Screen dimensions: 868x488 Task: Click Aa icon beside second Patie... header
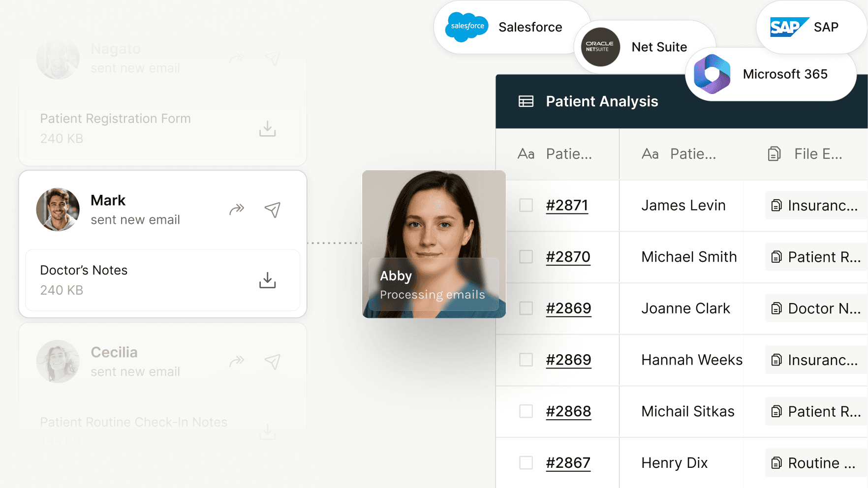pos(650,154)
